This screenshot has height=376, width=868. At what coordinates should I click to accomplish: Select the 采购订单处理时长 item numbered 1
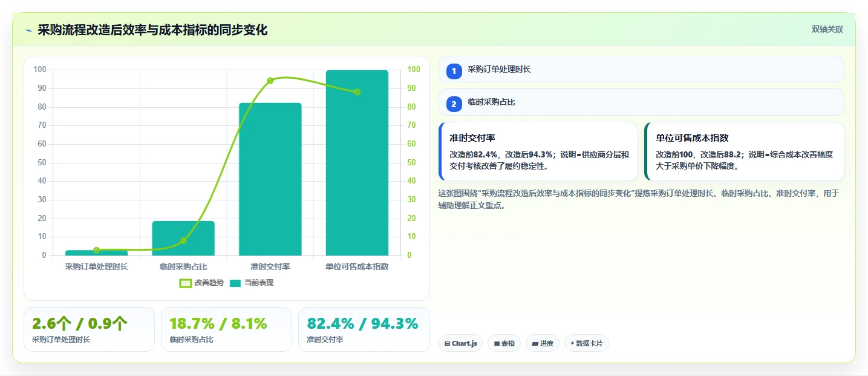click(641, 69)
